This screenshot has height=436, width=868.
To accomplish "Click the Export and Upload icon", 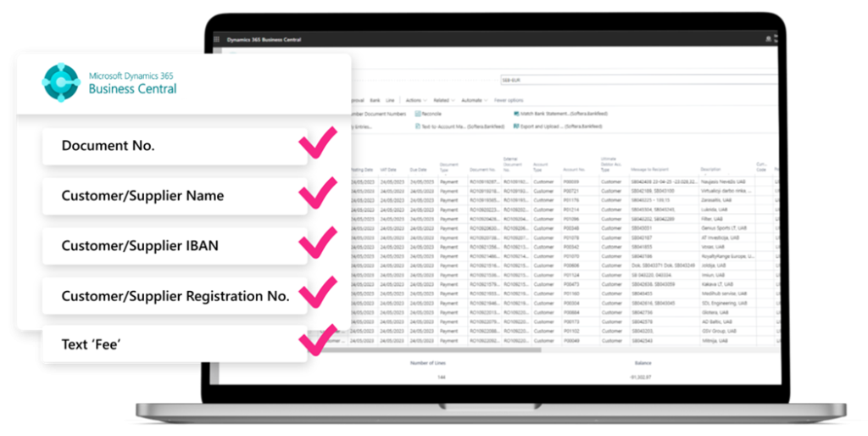I will point(516,126).
